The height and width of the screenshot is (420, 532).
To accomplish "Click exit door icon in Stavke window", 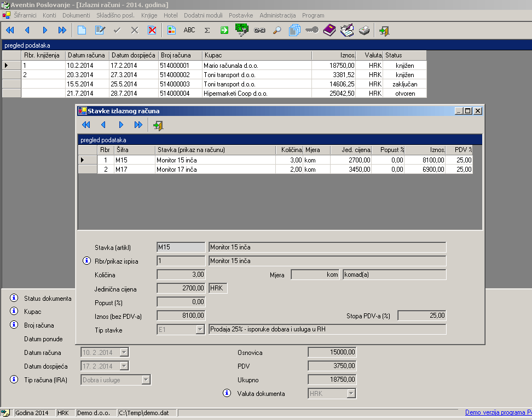I will point(158,125).
